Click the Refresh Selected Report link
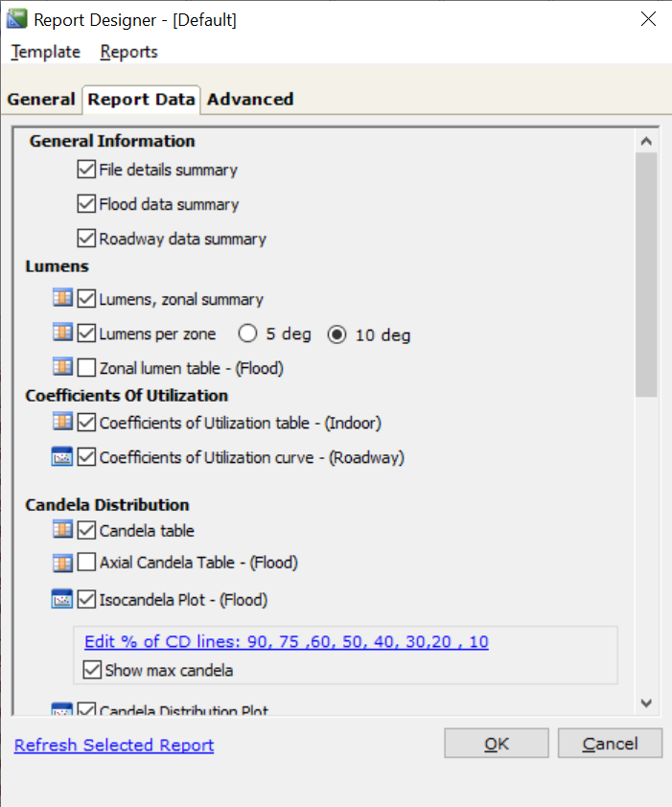 click(114, 745)
